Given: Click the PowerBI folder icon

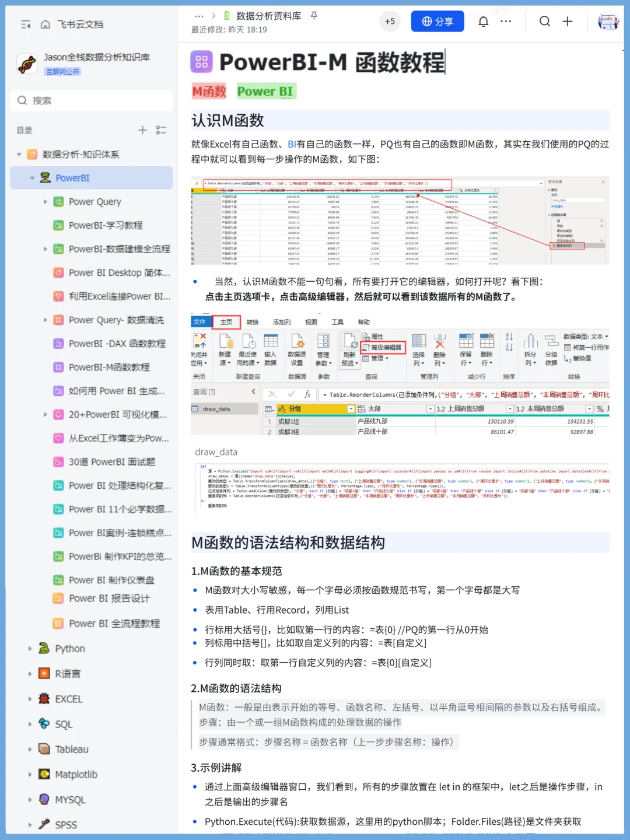Looking at the screenshot, I should click(45, 178).
